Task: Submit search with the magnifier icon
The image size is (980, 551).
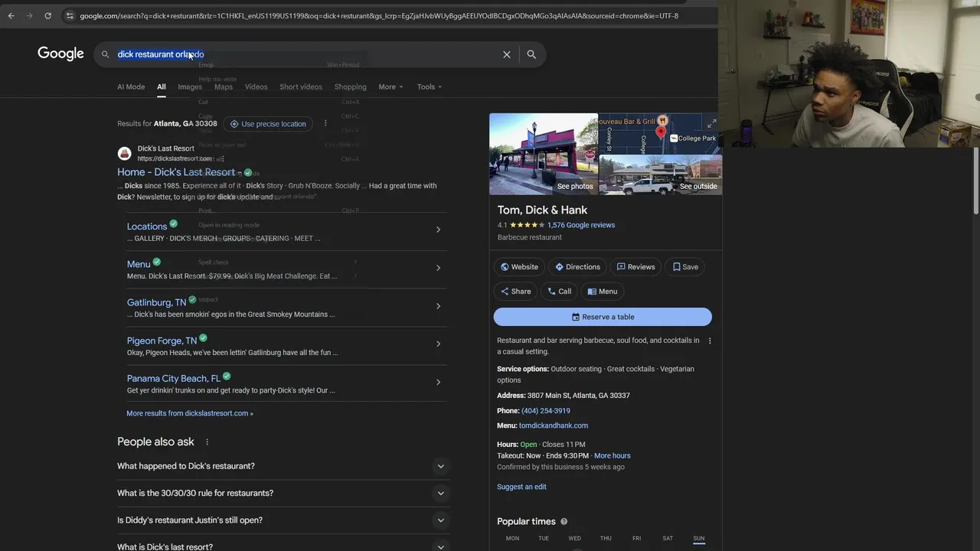Action: (531, 54)
